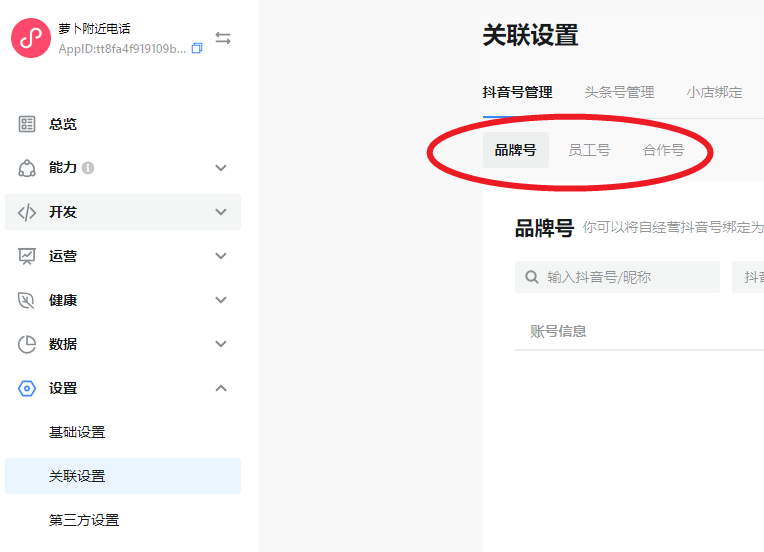Open the 健康 menu label

point(63,300)
